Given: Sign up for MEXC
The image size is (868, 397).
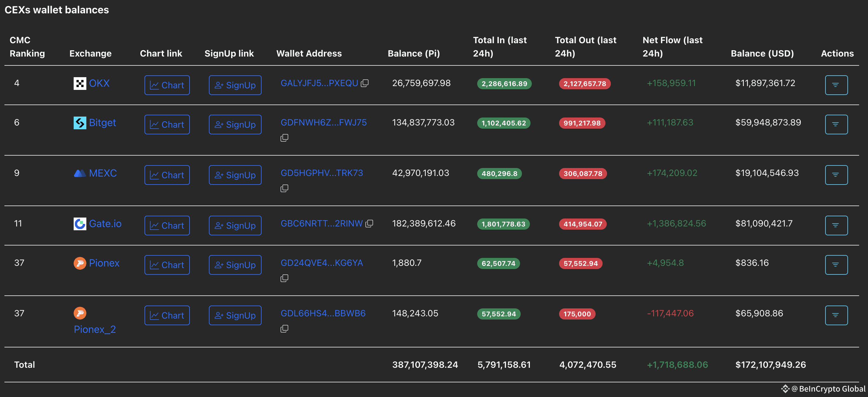Looking at the screenshot, I should tap(235, 175).
